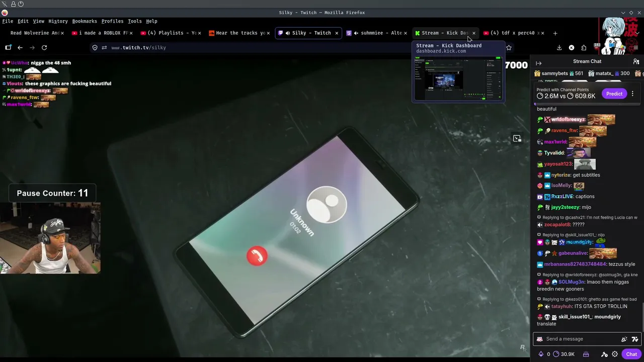Open chat settings gear

(615, 354)
